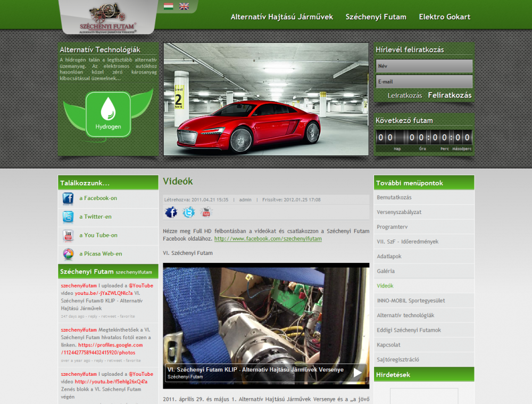Click szechenyifutam handle in Twitter header
This screenshot has width=532, height=404.
point(134,273)
